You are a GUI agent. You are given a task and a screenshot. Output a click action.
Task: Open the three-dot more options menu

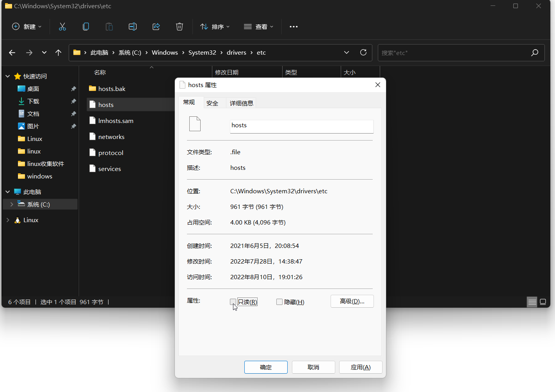(294, 27)
